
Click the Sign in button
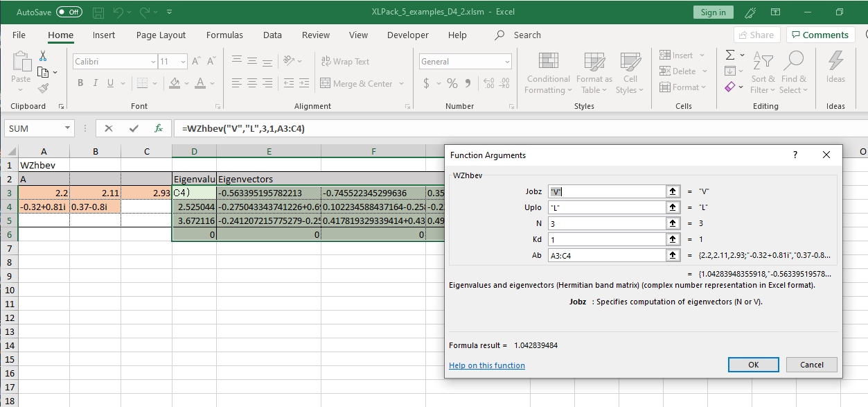click(x=713, y=12)
